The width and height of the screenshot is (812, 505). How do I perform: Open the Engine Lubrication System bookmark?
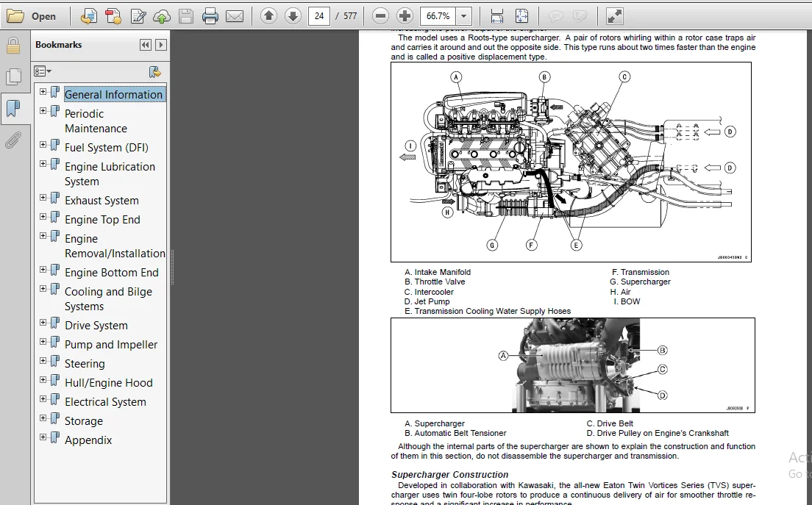[x=110, y=174]
